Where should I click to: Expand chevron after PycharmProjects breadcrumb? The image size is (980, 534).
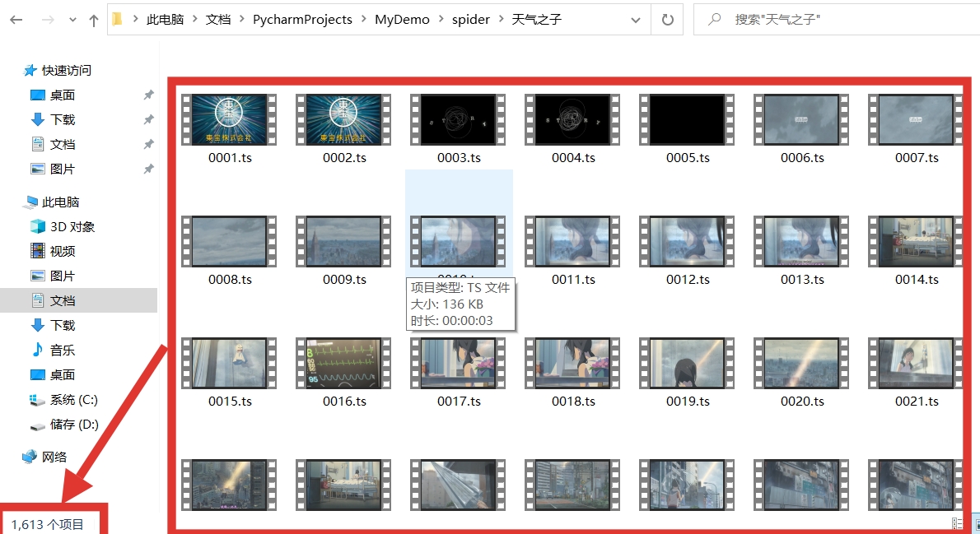(363, 20)
